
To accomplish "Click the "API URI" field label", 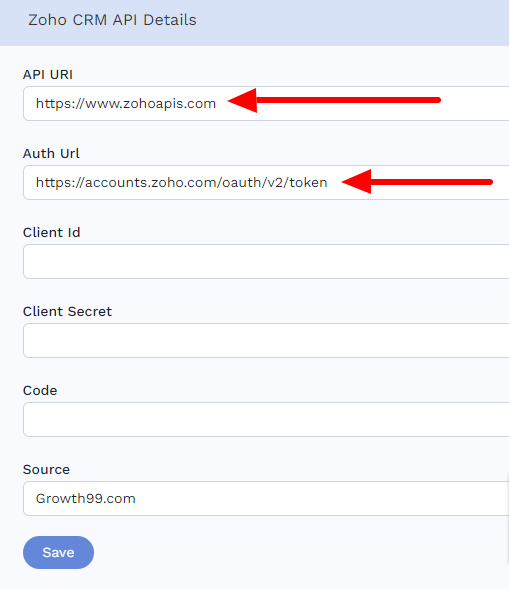I will [48, 74].
